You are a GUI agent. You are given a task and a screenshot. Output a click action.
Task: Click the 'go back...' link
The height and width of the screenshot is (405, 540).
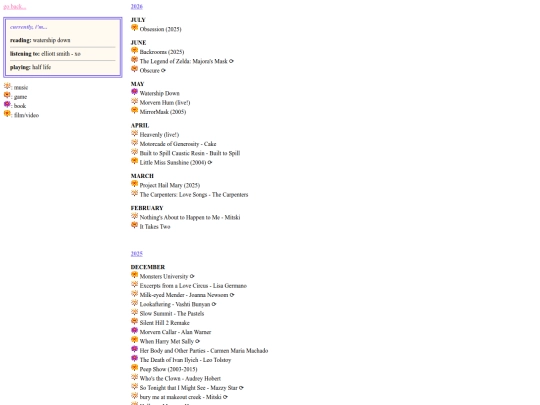coord(14,7)
